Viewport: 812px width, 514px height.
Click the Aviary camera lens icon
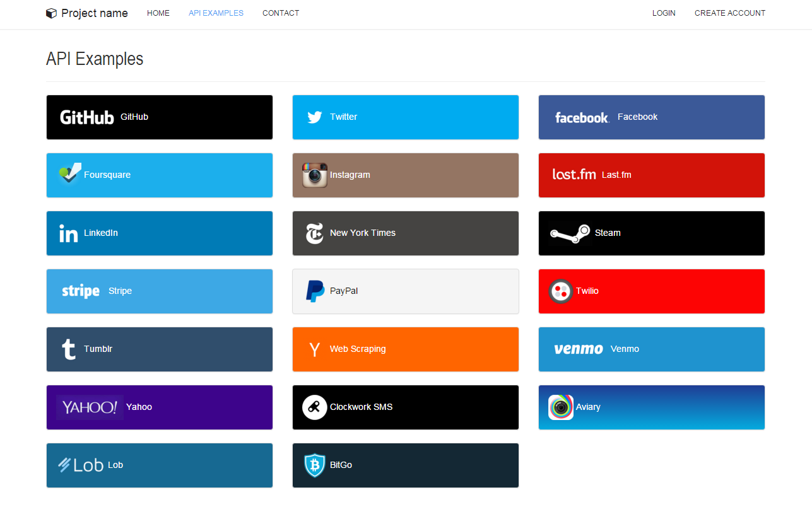pyautogui.click(x=561, y=407)
